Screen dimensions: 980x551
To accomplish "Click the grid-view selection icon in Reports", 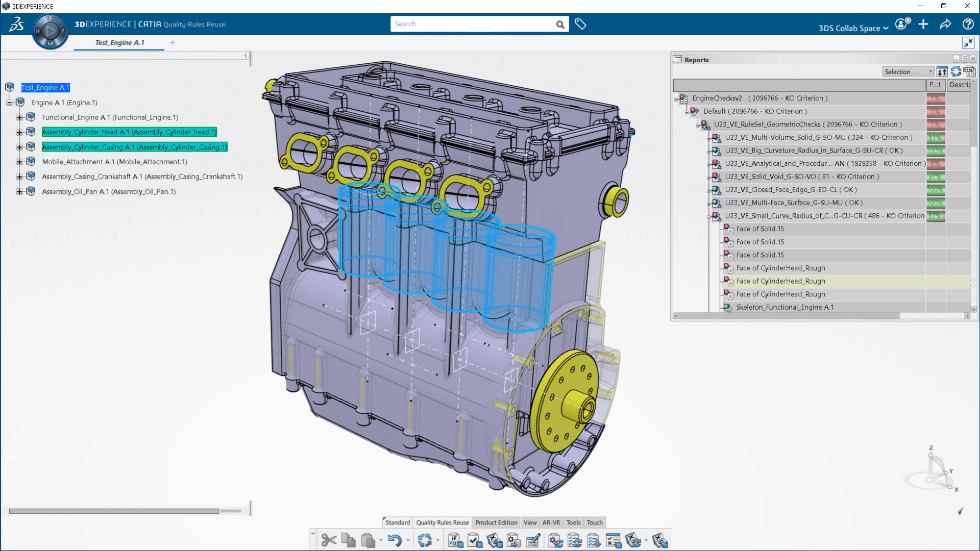I will [942, 71].
